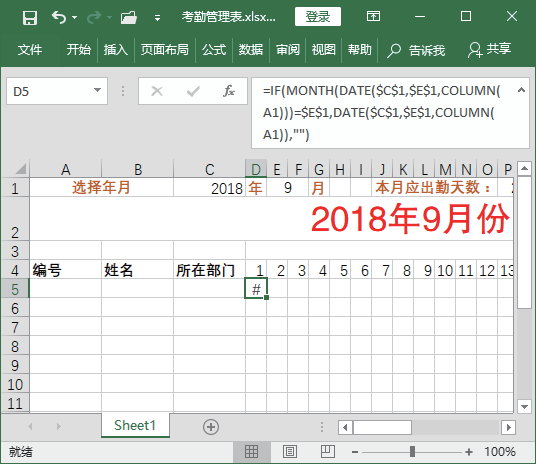Switch to Page Break Preview icon

[x=327, y=452]
